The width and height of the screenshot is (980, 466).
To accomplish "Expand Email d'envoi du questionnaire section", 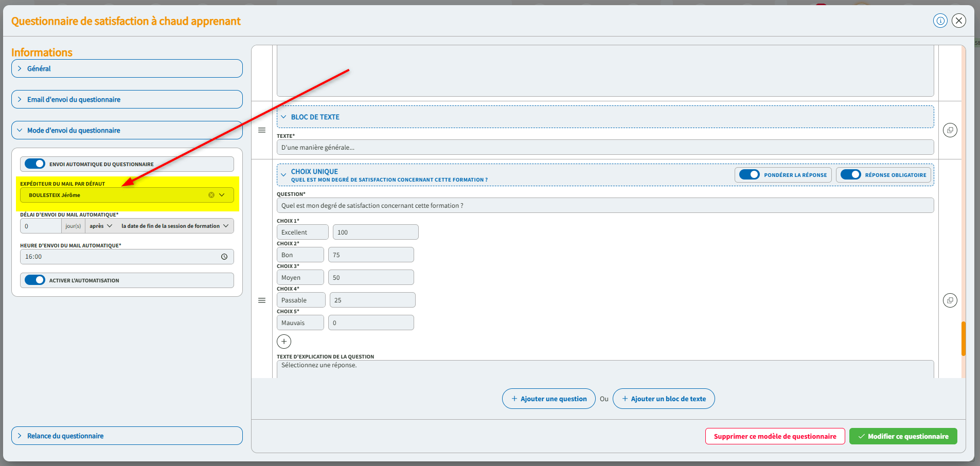I will click(127, 99).
